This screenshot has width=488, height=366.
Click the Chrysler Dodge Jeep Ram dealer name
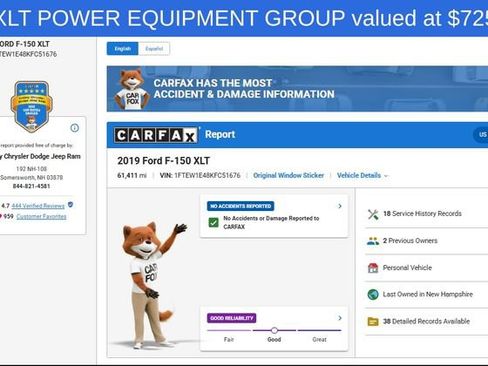40,156
